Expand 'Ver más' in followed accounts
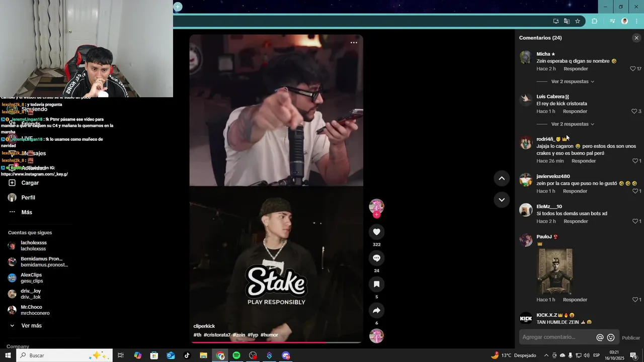Image resolution: width=644 pixels, height=362 pixels. click(31, 326)
